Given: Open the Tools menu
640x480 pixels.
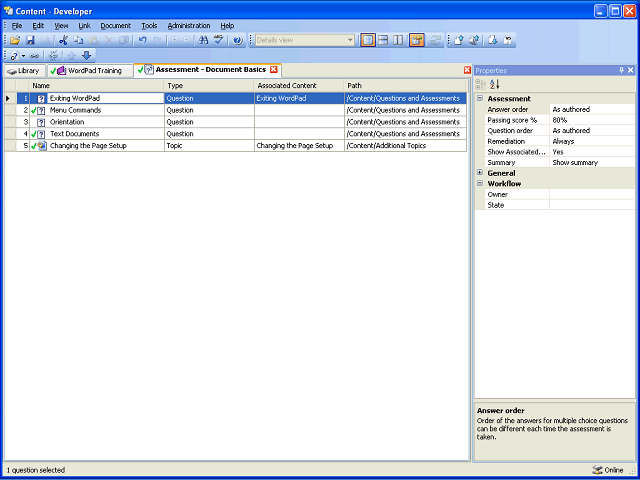Looking at the screenshot, I should (x=149, y=26).
